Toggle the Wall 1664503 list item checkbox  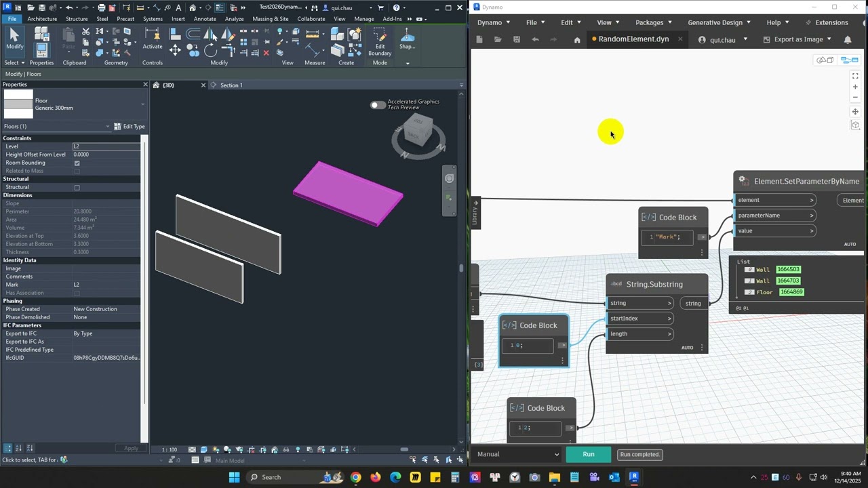(x=749, y=270)
